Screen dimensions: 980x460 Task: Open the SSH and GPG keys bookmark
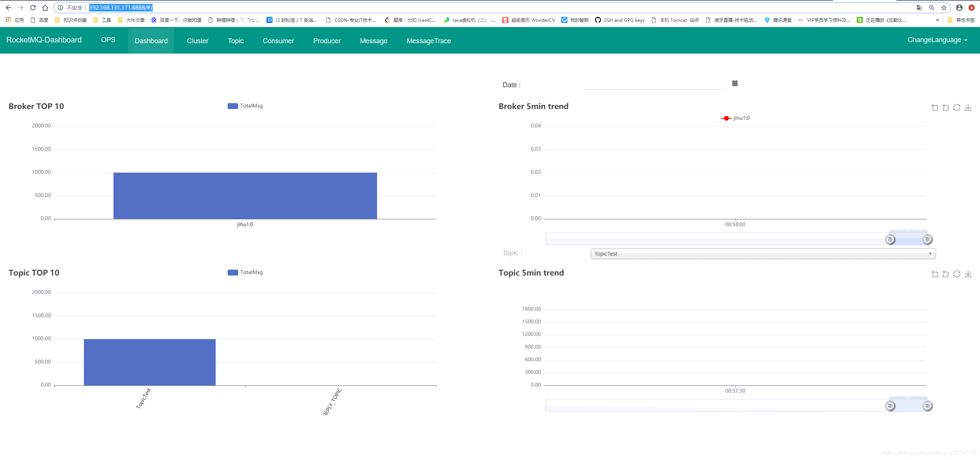[x=620, y=20]
